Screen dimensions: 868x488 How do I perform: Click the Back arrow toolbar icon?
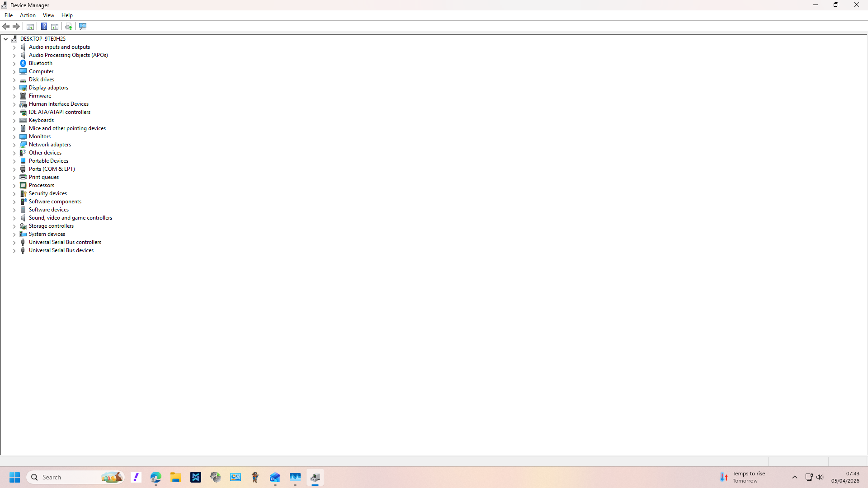tap(6, 26)
